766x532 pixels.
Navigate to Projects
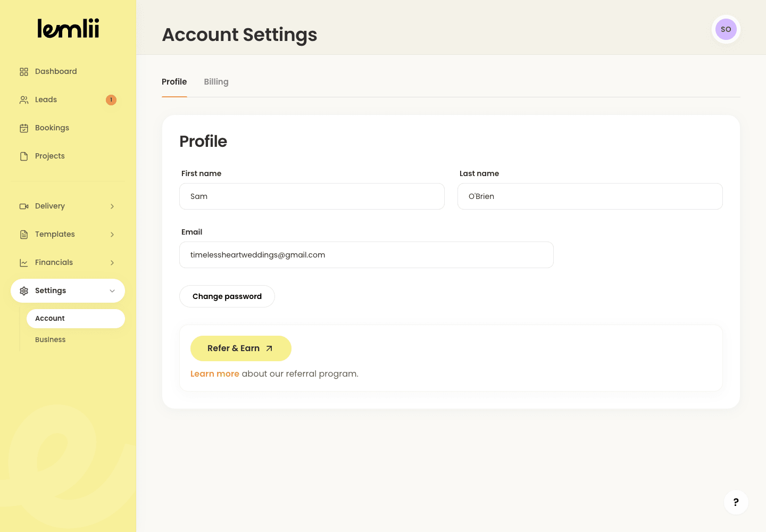pos(68,156)
